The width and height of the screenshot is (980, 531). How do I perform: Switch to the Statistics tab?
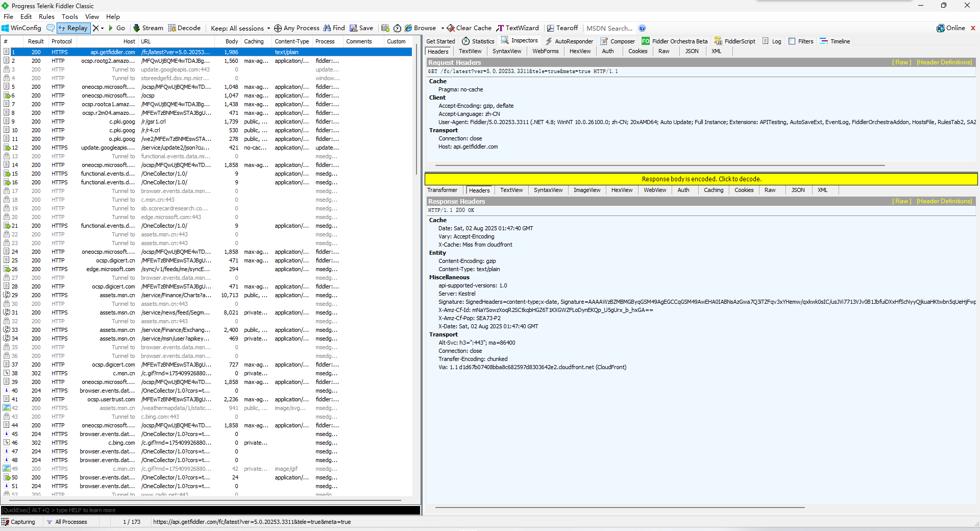(478, 41)
